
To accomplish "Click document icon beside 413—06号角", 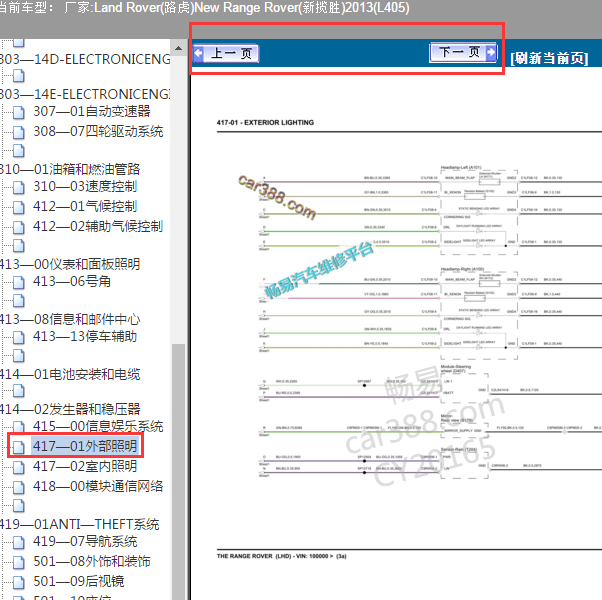I will pyautogui.click(x=18, y=283).
